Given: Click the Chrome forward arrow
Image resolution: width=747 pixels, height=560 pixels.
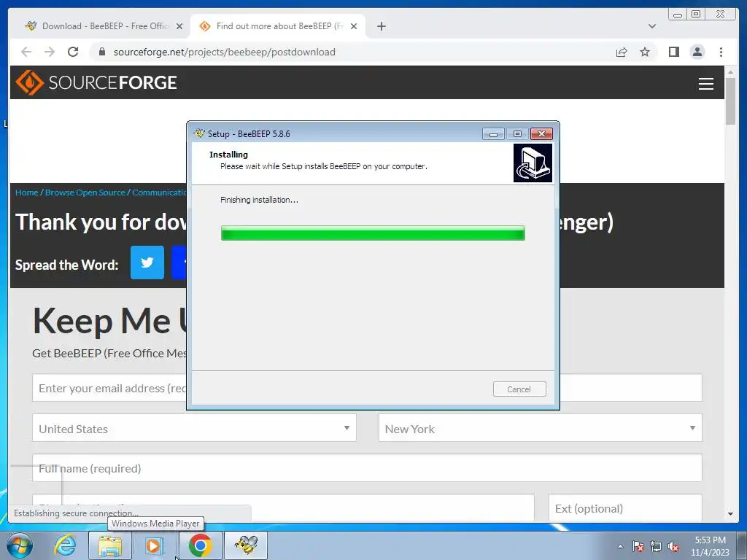Looking at the screenshot, I should click(50, 52).
